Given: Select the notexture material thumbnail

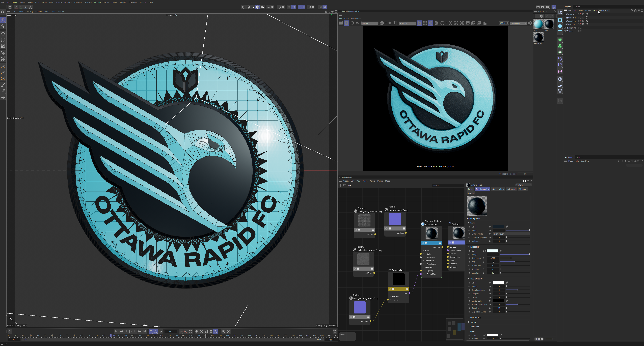Looking at the screenshot, I should (x=539, y=38).
